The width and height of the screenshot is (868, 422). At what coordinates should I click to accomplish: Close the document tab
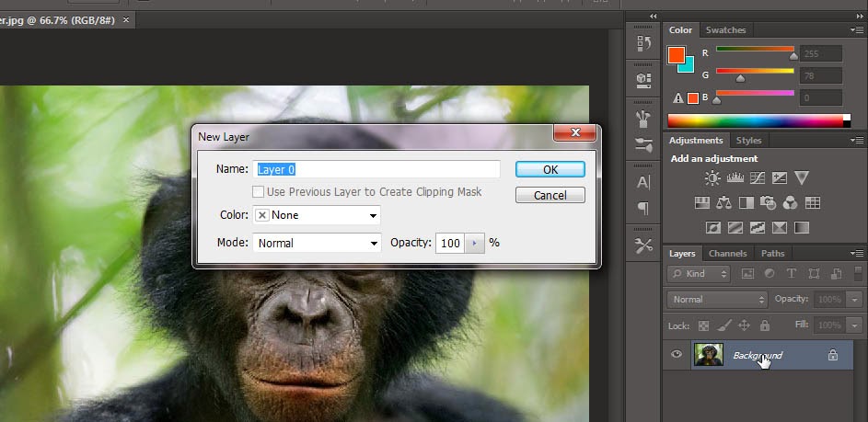coord(126,20)
